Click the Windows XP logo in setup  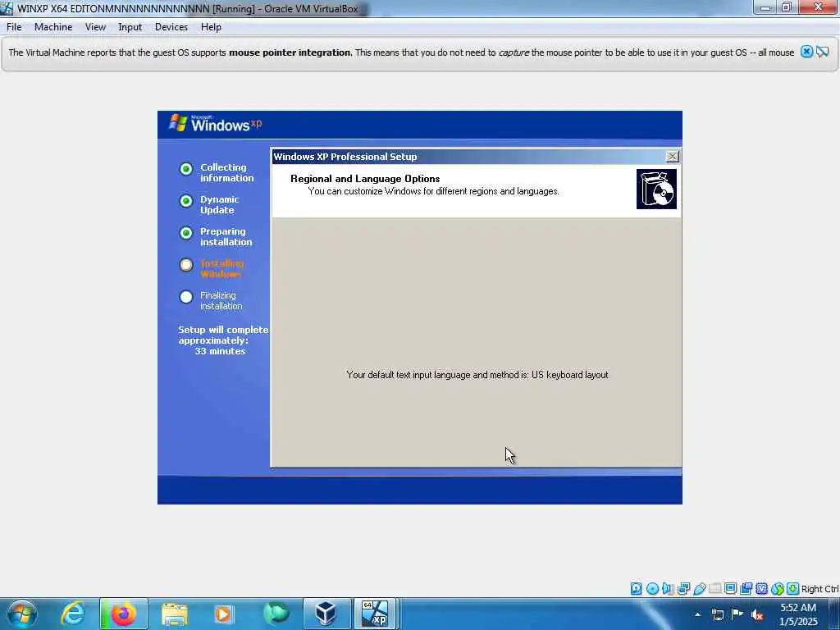tap(215, 123)
